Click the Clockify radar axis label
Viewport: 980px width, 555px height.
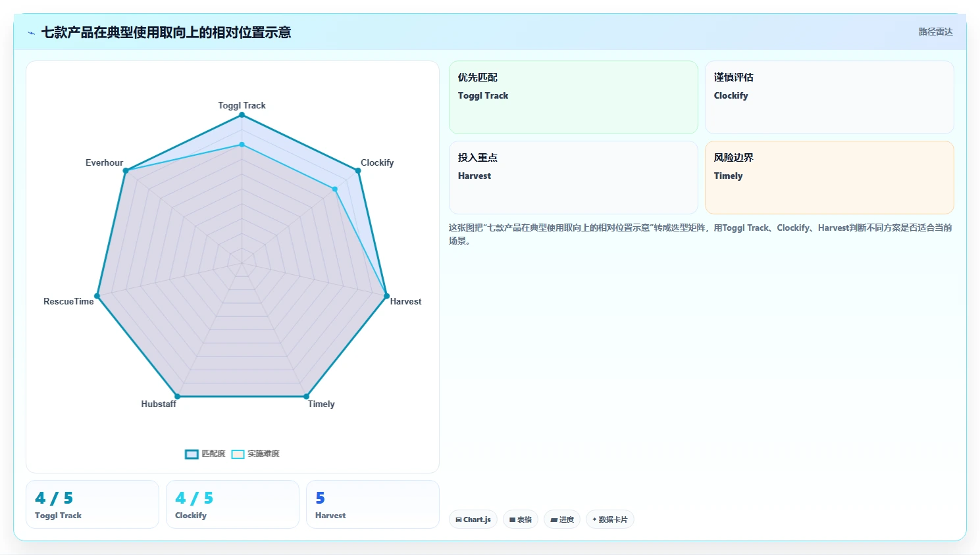pyautogui.click(x=377, y=162)
